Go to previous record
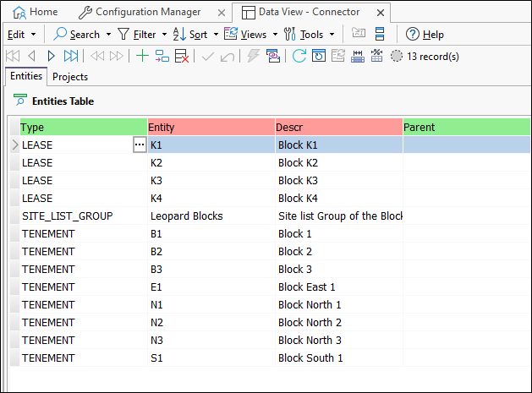The image size is (532, 393). (x=31, y=56)
